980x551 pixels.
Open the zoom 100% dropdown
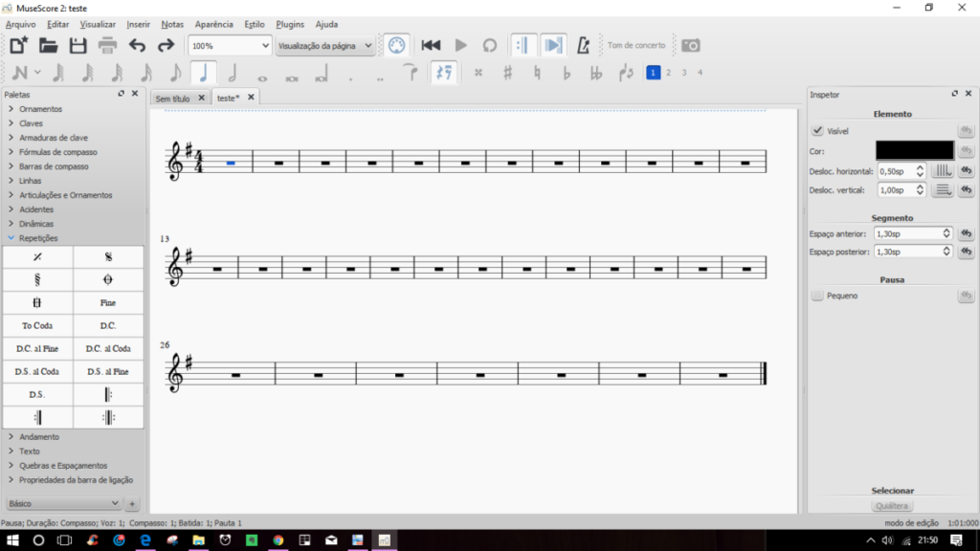(230, 45)
